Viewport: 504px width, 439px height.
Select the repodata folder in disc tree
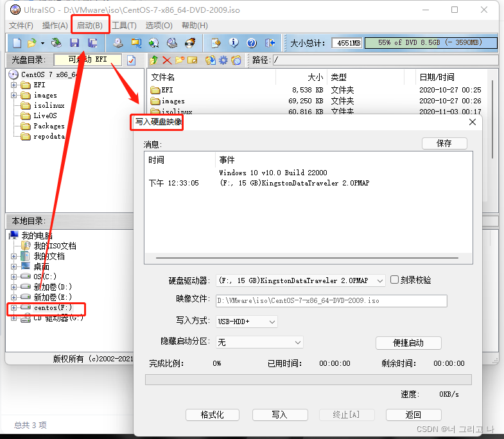[49, 136]
